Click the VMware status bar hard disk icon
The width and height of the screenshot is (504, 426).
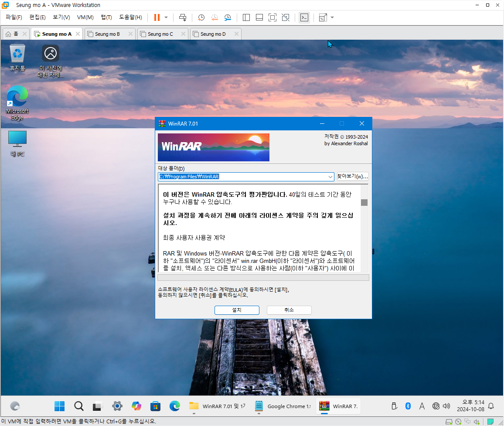coord(449,422)
